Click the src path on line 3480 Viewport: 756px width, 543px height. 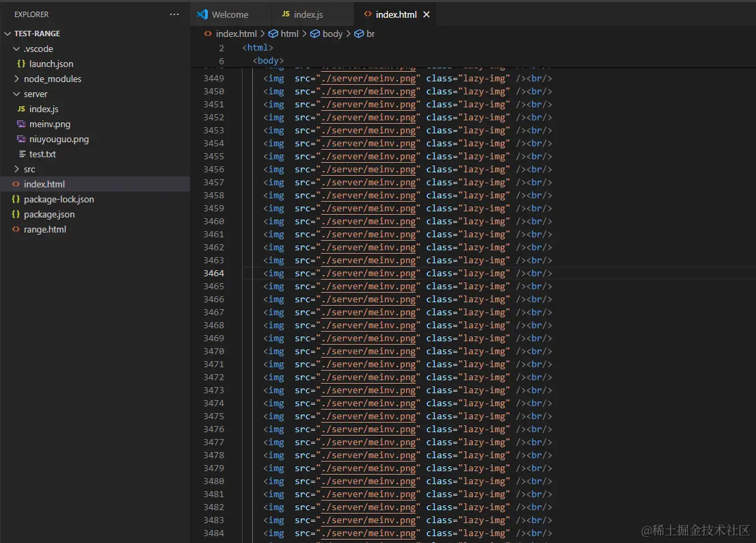368,481
